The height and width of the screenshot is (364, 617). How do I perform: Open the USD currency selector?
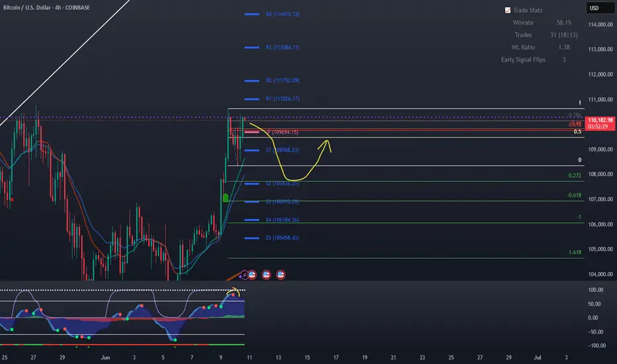pyautogui.click(x=600, y=8)
